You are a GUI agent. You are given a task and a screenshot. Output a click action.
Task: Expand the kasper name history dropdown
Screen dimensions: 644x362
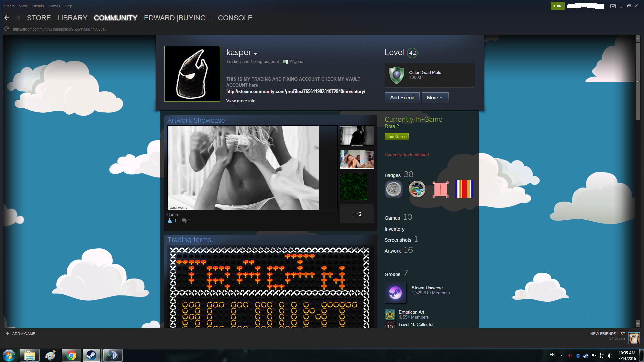255,54
